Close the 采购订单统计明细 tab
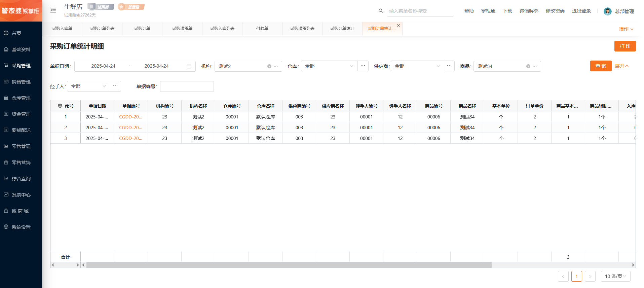The height and width of the screenshot is (288, 644). click(399, 26)
